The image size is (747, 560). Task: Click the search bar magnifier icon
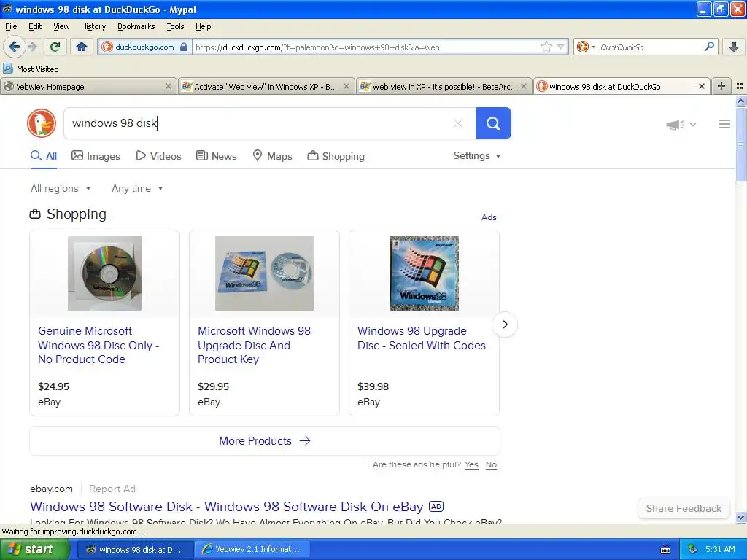[709, 47]
